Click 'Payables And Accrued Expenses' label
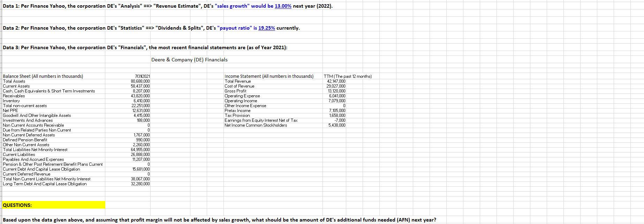Screen dimensions: 644x224 coord(33,159)
